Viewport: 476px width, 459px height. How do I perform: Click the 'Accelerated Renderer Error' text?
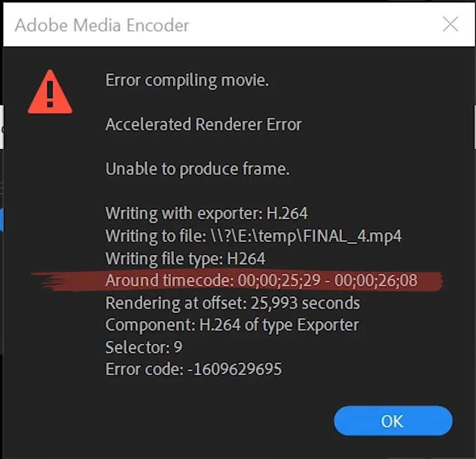pyautogui.click(x=203, y=124)
